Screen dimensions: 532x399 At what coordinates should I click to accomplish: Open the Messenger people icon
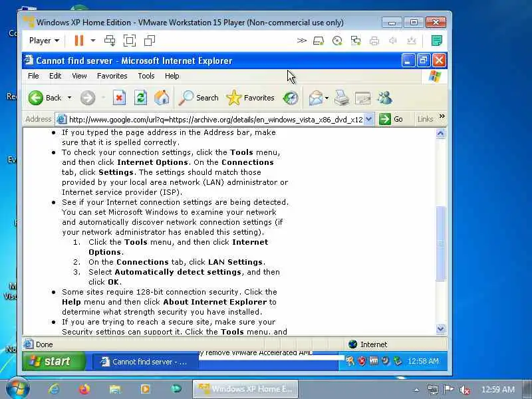click(x=385, y=98)
